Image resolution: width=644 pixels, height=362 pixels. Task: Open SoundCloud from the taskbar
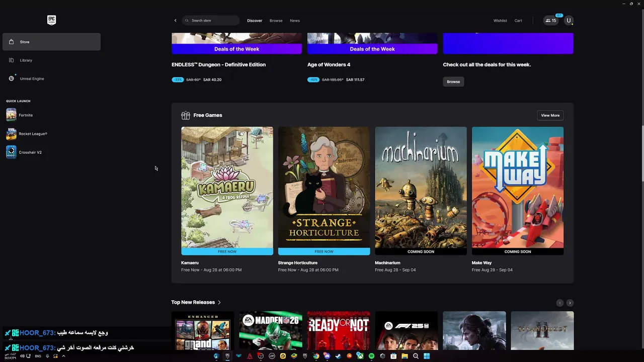(x=349, y=356)
